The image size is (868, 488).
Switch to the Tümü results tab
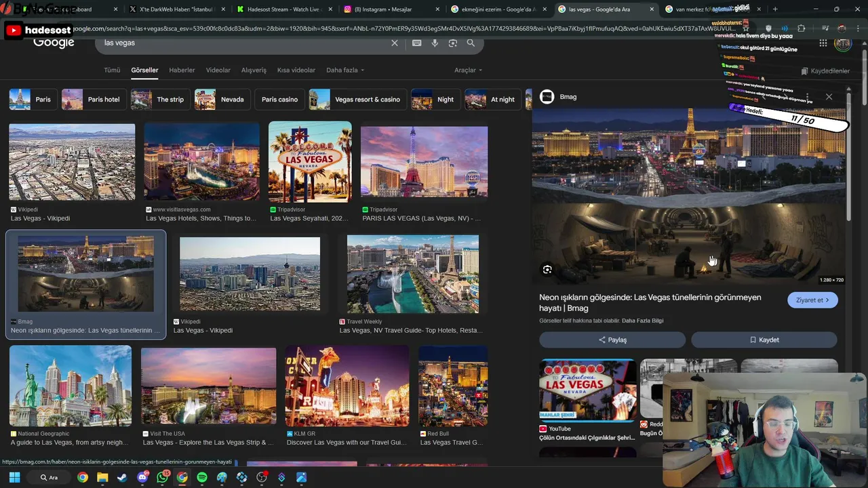112,70
